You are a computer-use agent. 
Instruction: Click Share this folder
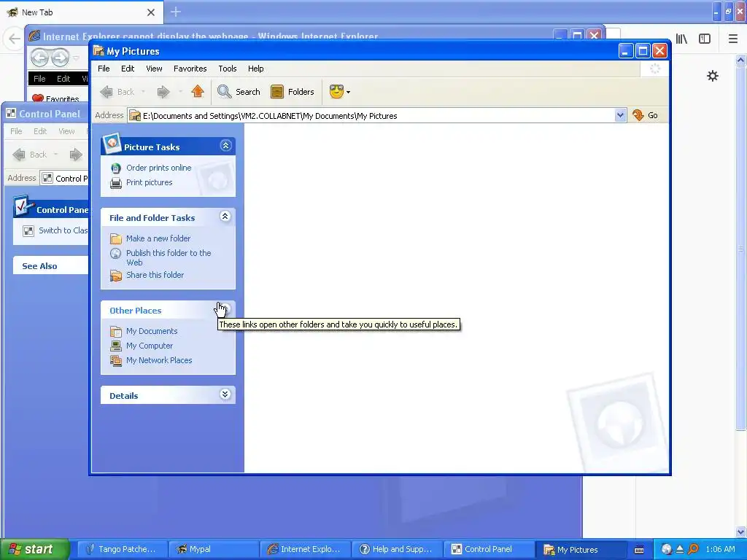[155, 275]
